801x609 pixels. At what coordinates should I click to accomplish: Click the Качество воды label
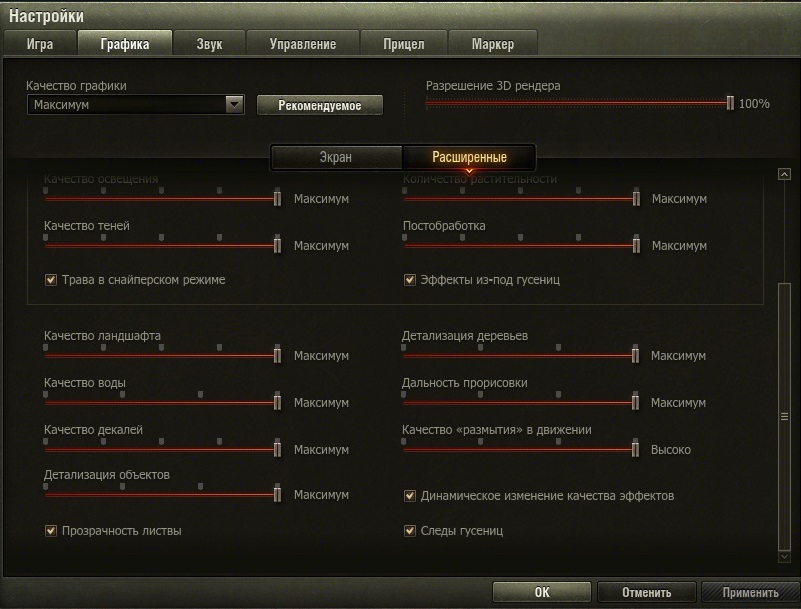coord(85,383)
